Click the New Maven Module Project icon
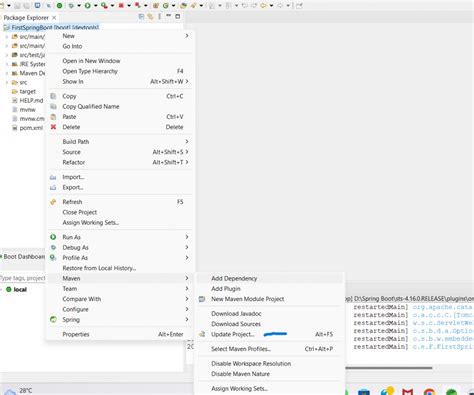The image size is (474, 395). pos(202,299)
